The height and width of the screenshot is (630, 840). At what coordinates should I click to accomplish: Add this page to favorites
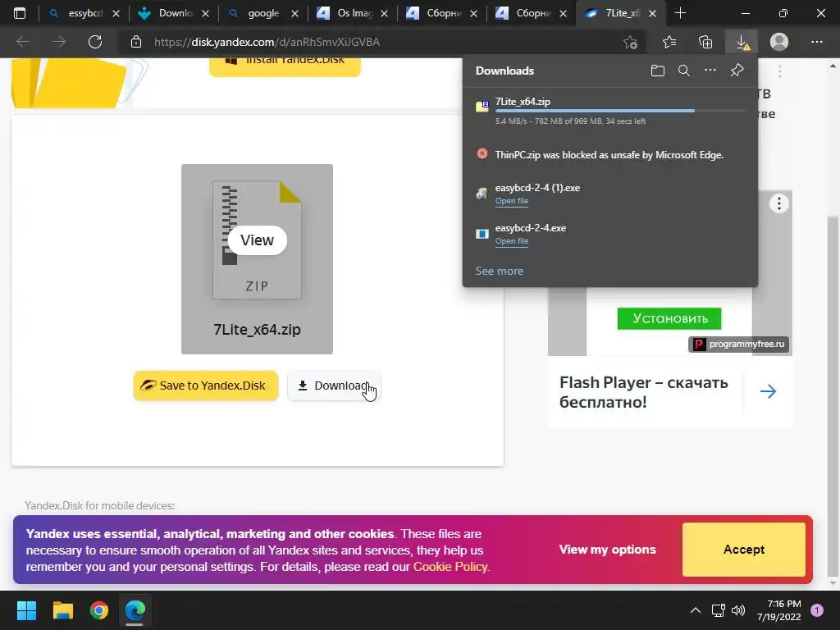[x=631, y=42]
